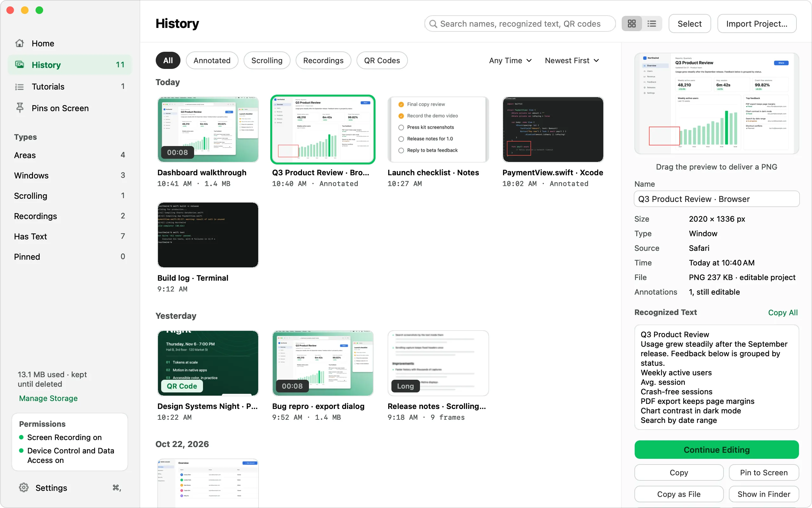The width and height of the screenshot is (812, 508).
Task: Click the search names input field
Action: click(520, 24)
